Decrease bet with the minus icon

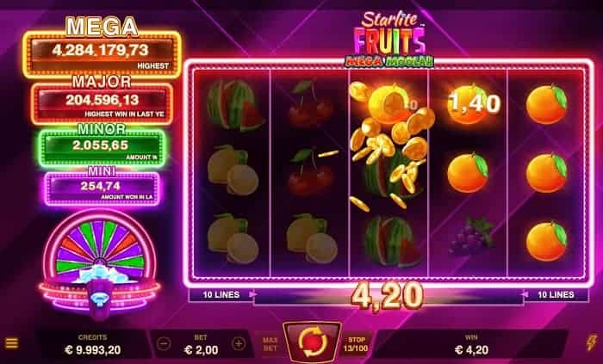click(165, 343)
